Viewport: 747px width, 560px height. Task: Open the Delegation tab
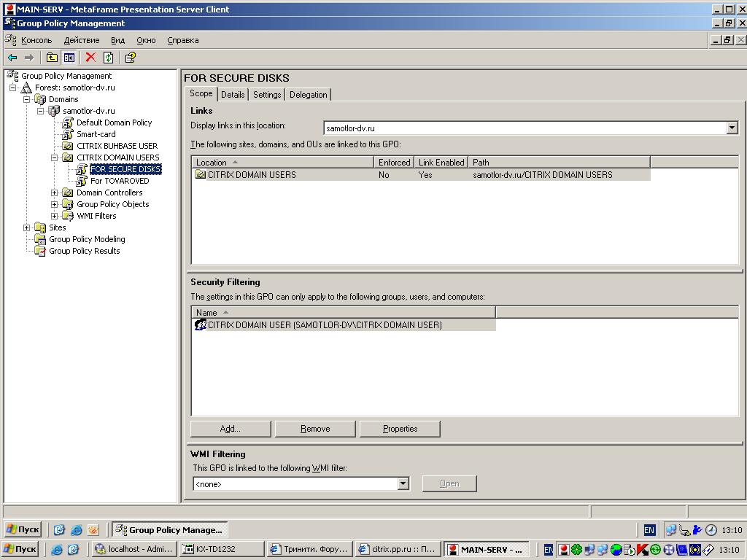tap(308, 95)
